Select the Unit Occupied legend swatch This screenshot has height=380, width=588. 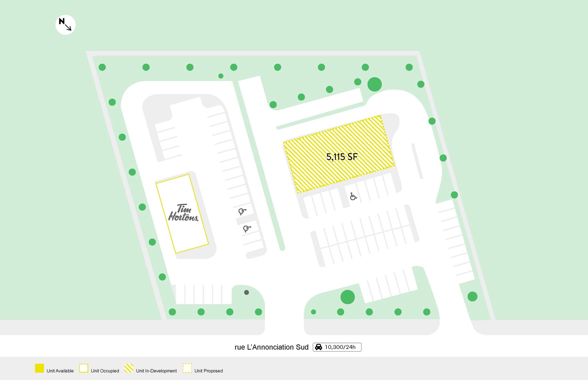(84, 368)
